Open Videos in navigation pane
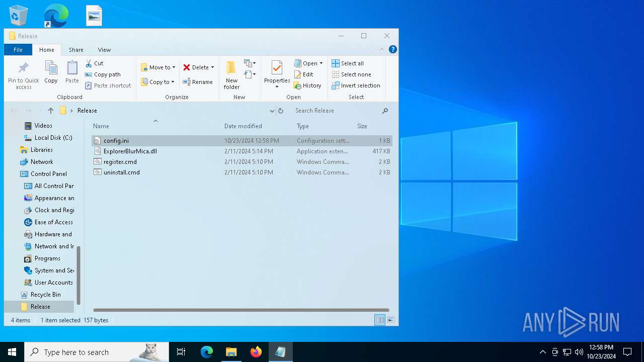 (43, 126)
